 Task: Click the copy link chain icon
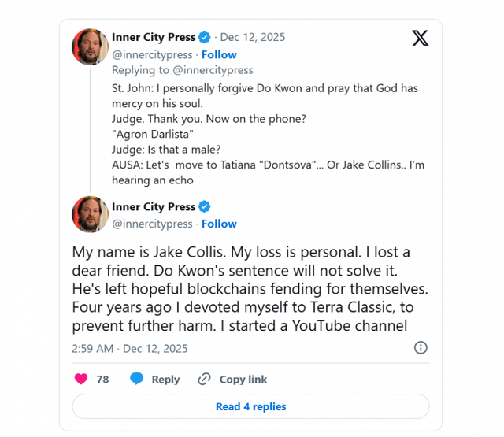click(205, 379)
